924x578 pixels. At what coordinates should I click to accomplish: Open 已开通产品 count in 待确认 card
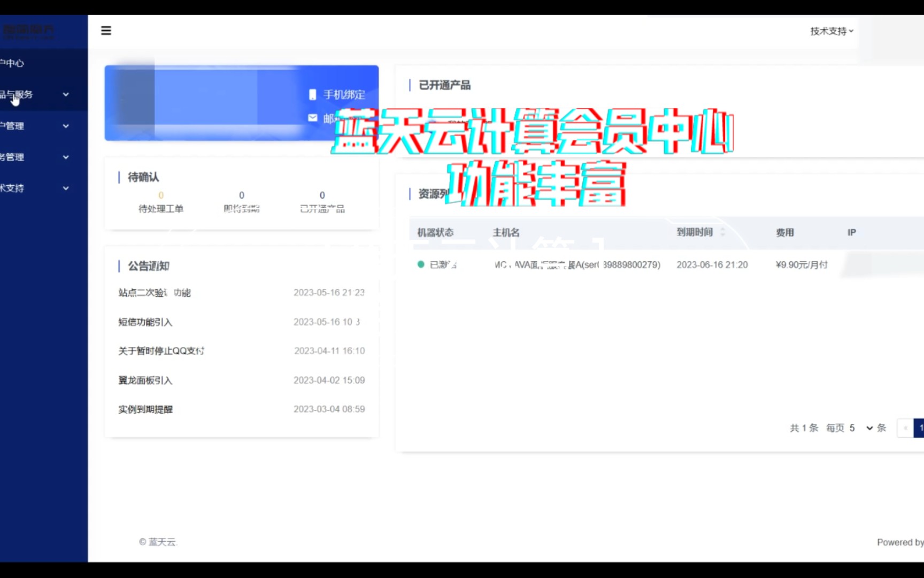tap(322, 195)
